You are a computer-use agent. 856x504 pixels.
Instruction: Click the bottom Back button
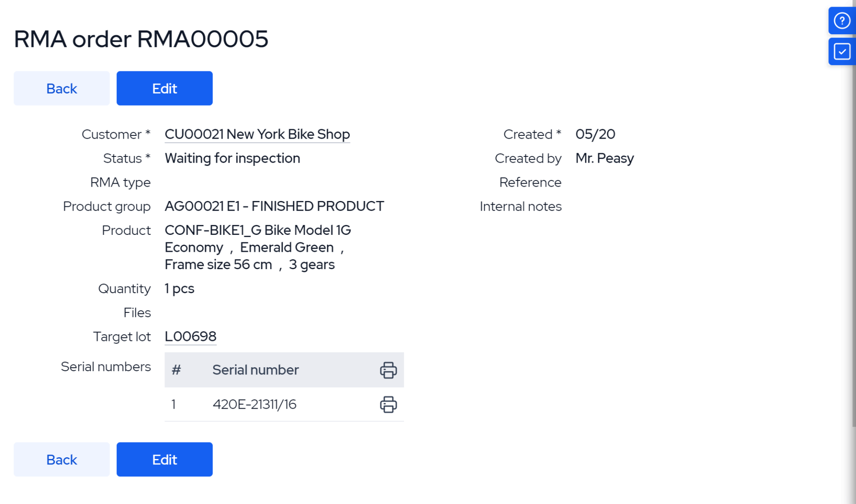[62, 459]
